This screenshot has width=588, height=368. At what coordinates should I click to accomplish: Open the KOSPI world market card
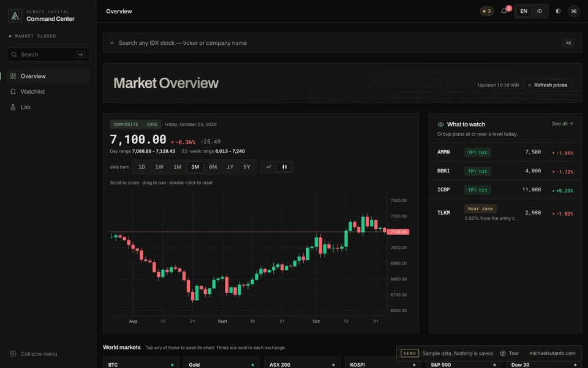pos(382,362)
